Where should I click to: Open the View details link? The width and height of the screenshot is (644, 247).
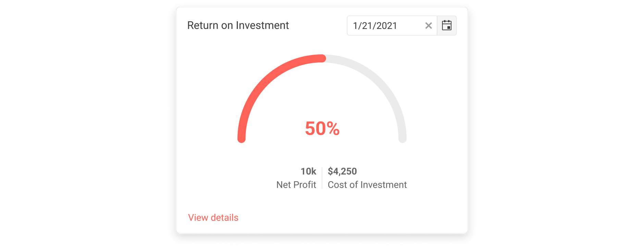click(x=213, y=218)
